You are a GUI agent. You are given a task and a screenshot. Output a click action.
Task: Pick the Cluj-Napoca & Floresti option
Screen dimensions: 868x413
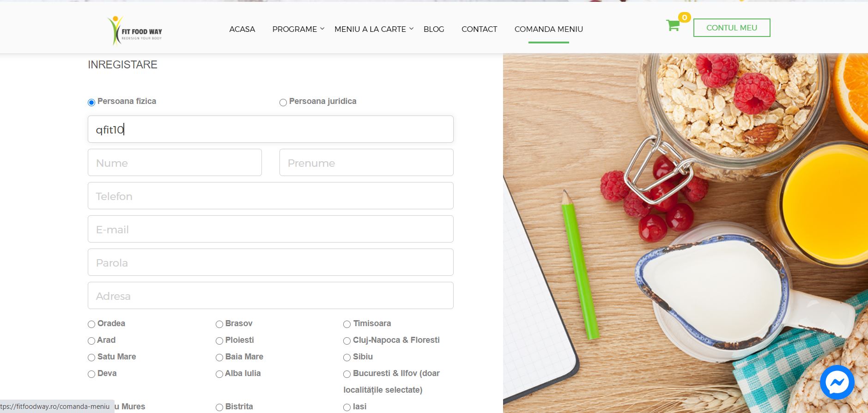point(347,341)
